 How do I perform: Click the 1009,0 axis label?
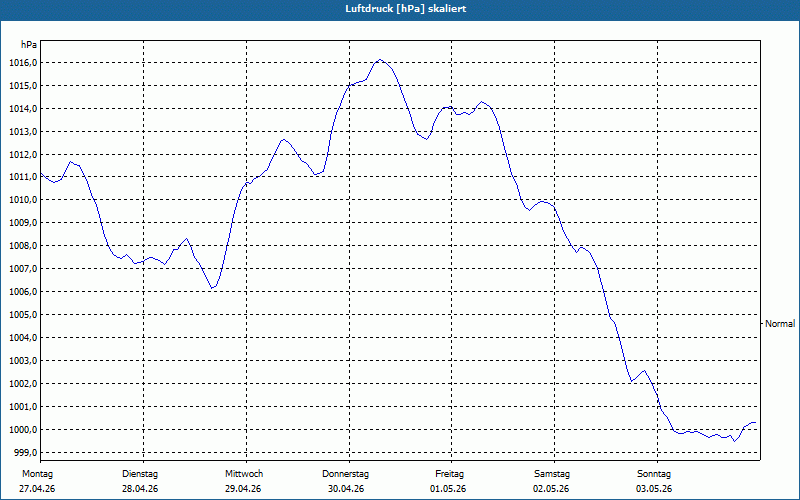coord(23,223)
